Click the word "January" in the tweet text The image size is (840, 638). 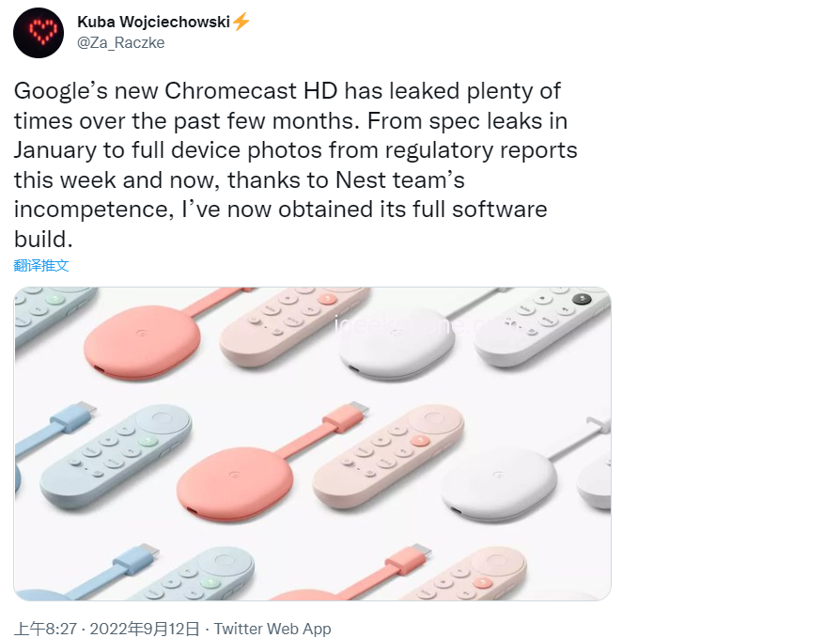(x=55, y=149)
